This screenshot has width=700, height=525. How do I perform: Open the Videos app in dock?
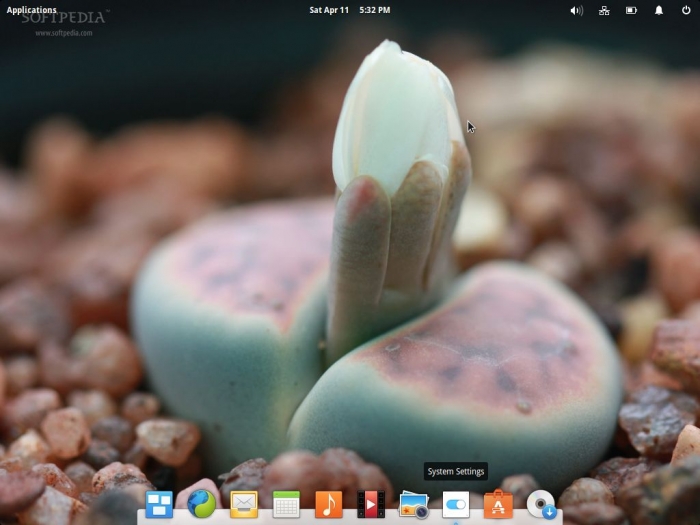pyautogui.click(x=371, y=504)
